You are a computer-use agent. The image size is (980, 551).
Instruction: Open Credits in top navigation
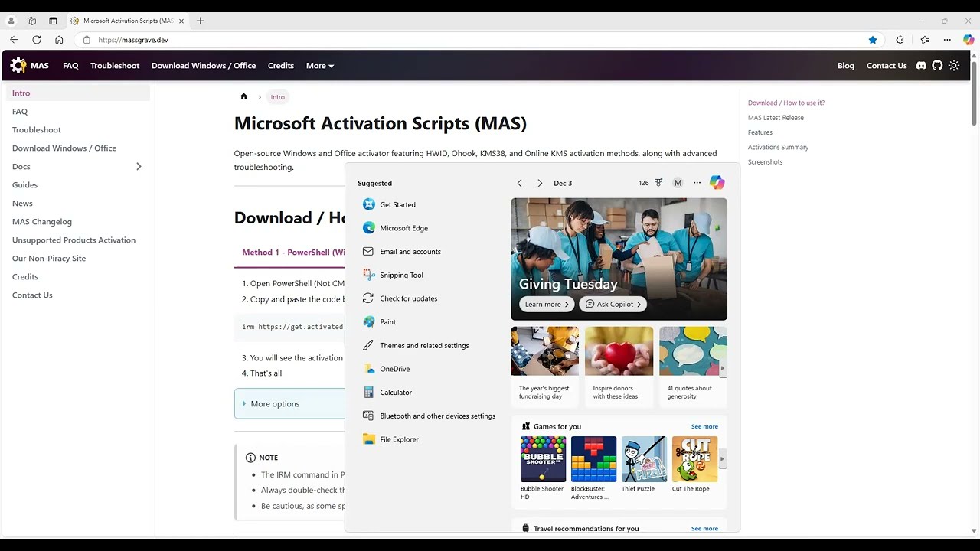[x=281, y=66]
